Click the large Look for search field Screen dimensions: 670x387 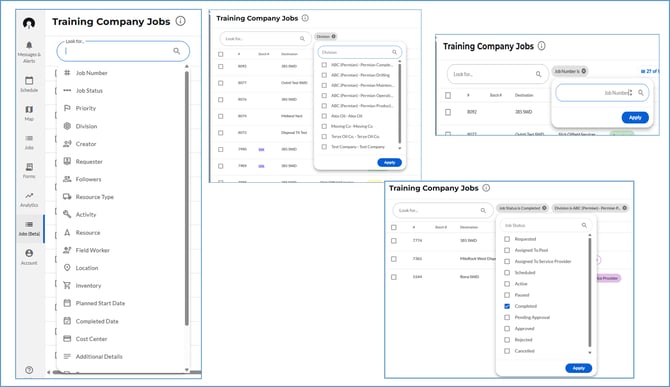pos(123,51)
